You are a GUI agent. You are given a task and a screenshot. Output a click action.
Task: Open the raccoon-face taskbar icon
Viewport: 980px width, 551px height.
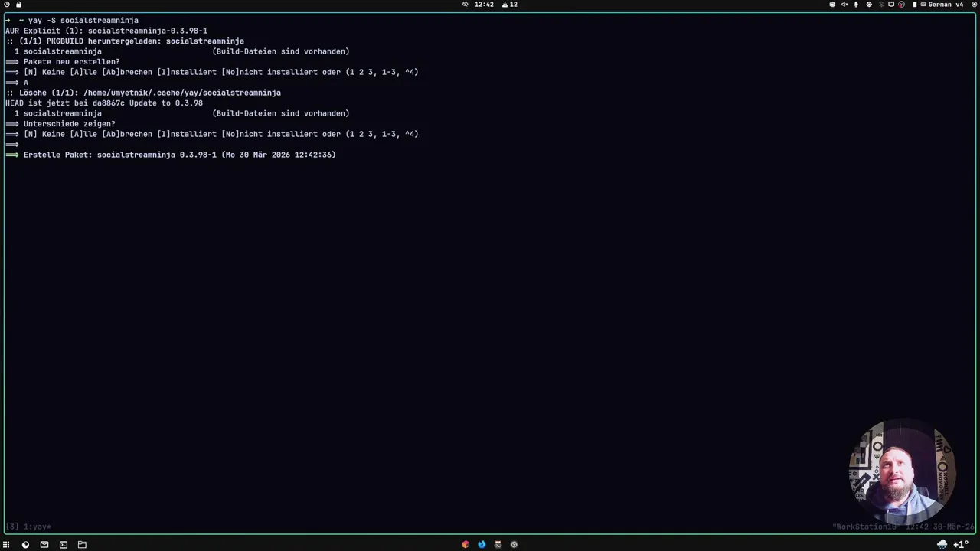pyautogui.click(x=498, y=545)
